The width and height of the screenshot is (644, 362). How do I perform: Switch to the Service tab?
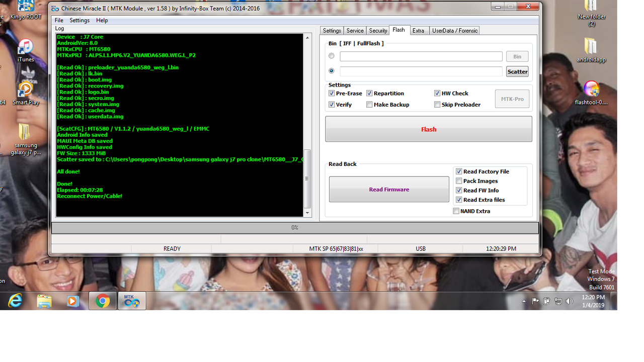(x=355, y=31)
